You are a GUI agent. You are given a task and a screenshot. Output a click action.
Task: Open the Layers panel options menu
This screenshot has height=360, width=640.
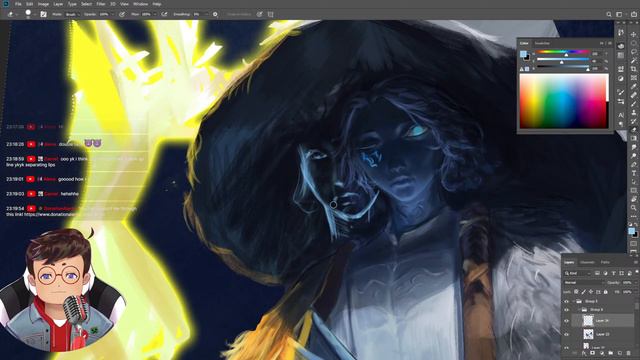636,262
